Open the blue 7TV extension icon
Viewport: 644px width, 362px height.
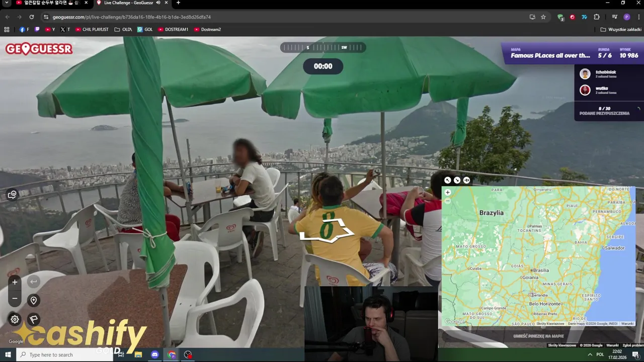[584, 17]
